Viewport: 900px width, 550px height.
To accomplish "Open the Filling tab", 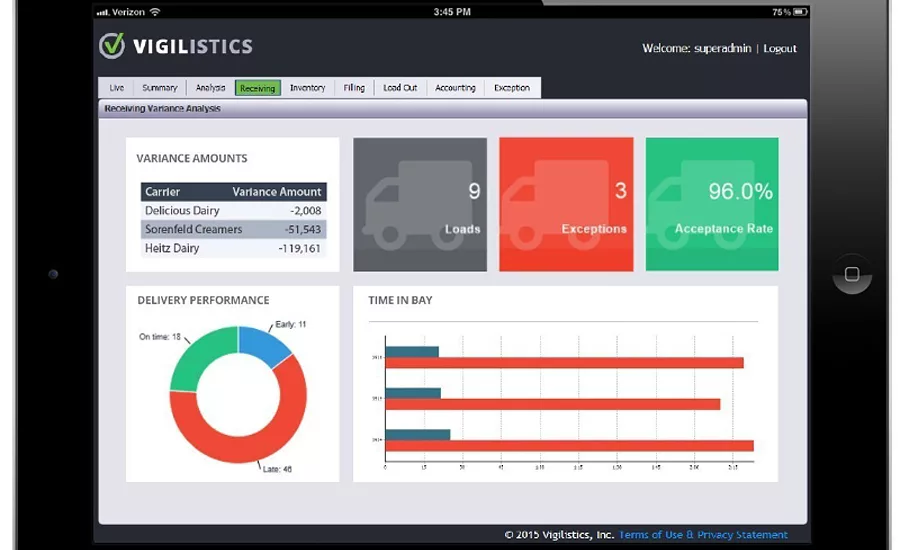I will tap(354, 88).
